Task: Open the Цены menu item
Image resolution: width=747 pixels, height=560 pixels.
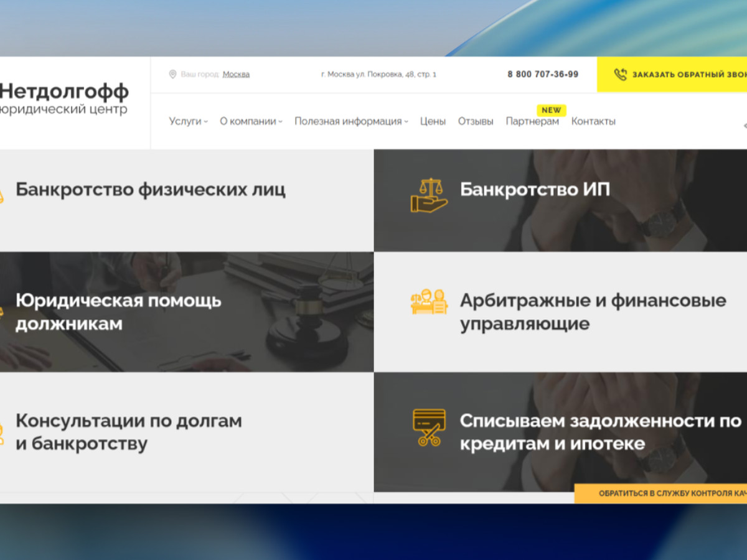Action: [433, 121]
